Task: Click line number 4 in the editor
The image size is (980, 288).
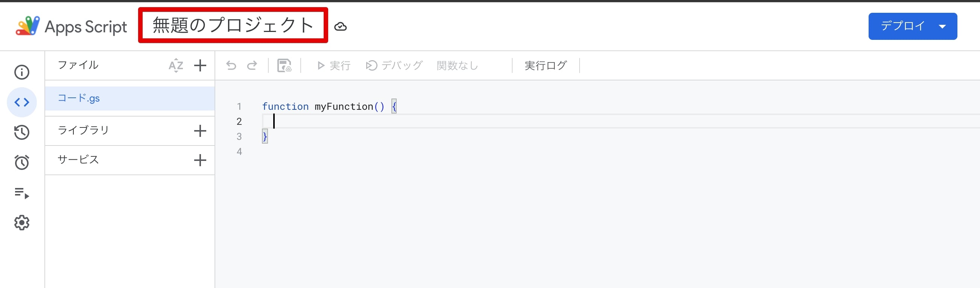Action: (239, 152)
